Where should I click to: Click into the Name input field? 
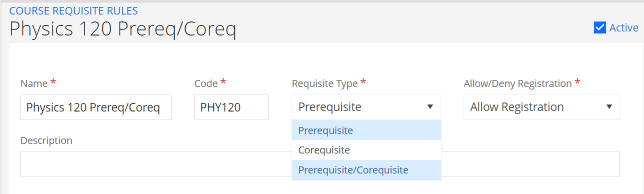pos(96,107)
